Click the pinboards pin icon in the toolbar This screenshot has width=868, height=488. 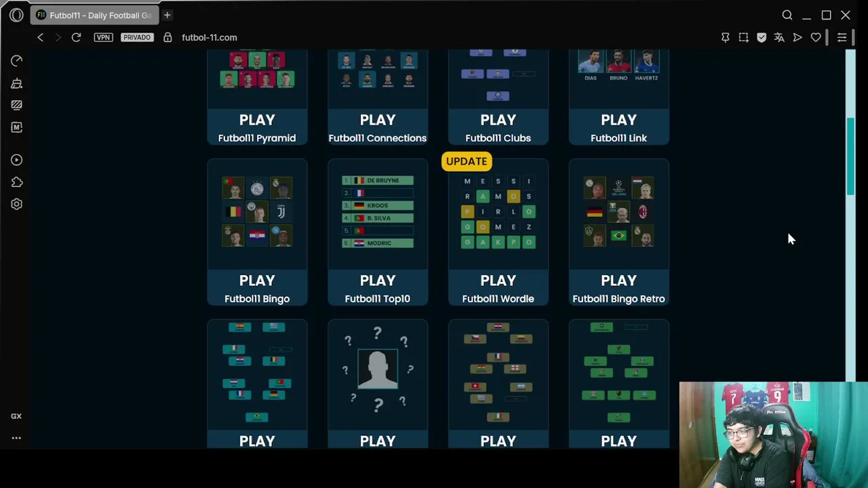click(725, 37)
